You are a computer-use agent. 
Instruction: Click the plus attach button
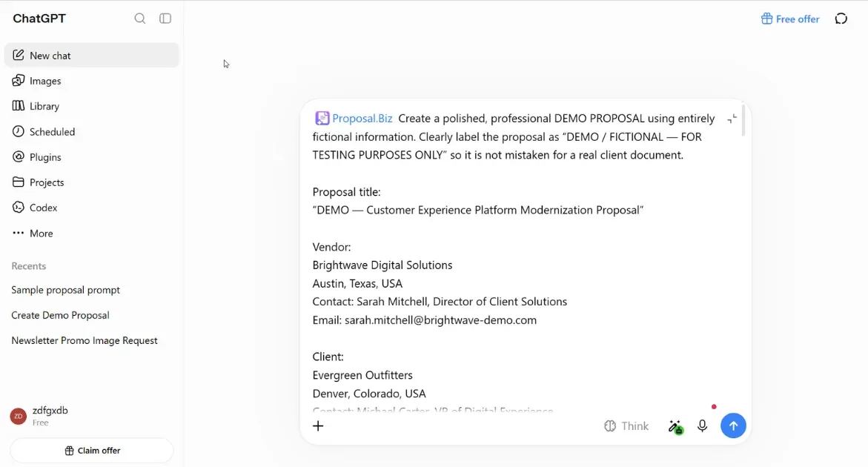point(318,425)
